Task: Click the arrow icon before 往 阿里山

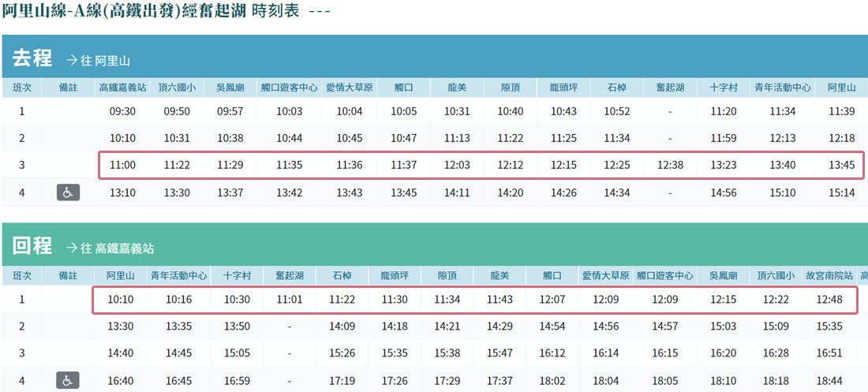Action: [x=72, y=60]
